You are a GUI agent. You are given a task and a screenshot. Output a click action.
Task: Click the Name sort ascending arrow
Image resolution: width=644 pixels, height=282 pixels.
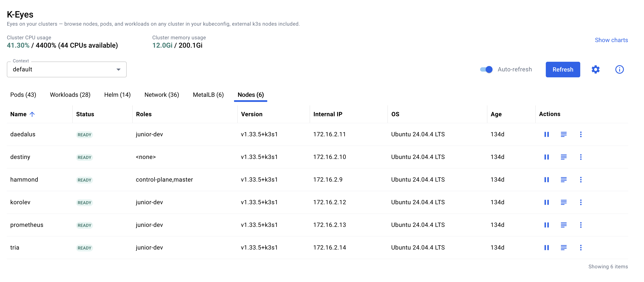[32, 114]
